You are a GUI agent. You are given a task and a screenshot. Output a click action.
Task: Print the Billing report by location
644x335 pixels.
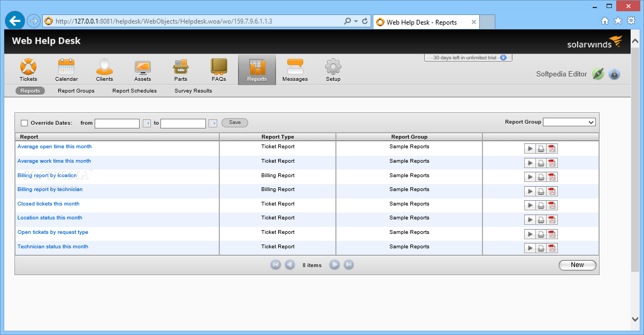pos(541,177)
